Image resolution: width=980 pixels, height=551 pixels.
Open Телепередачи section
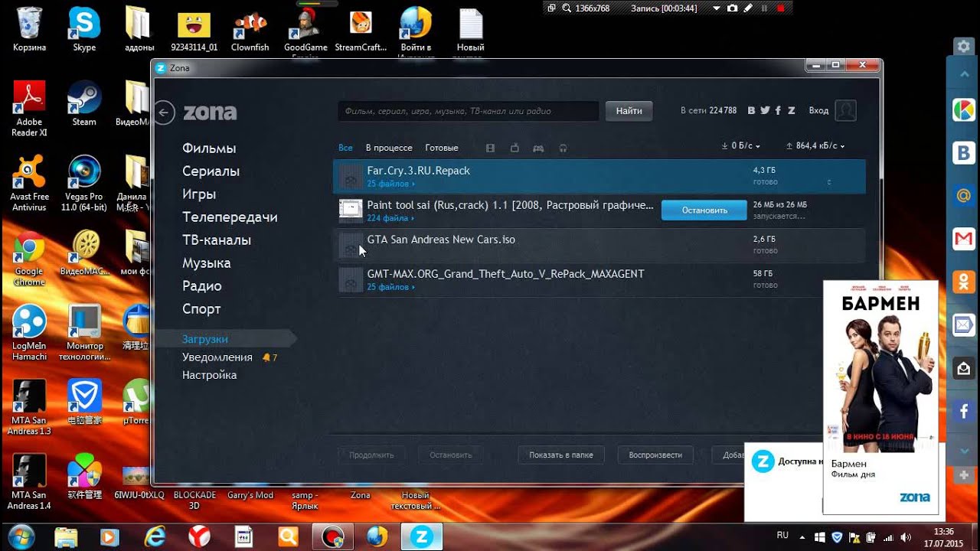coord(230,217)
